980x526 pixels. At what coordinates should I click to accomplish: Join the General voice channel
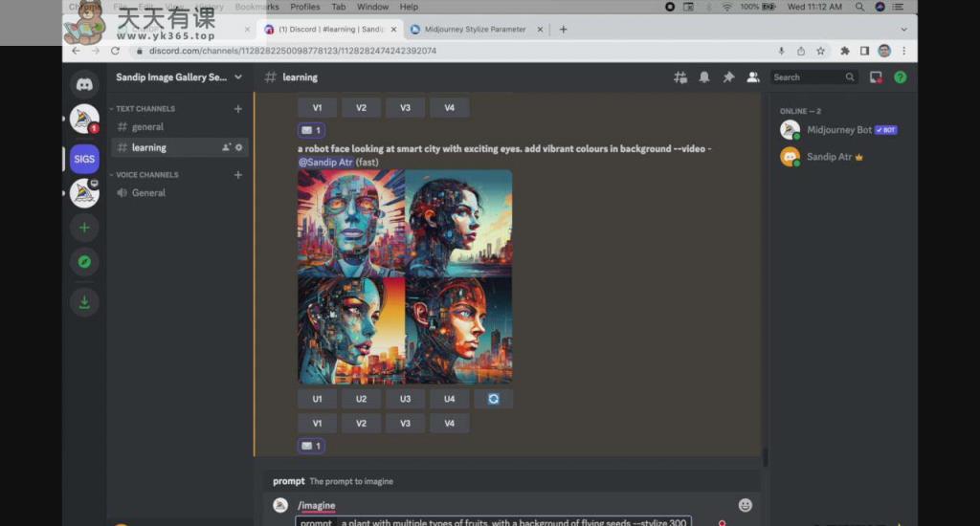(179, 193)
